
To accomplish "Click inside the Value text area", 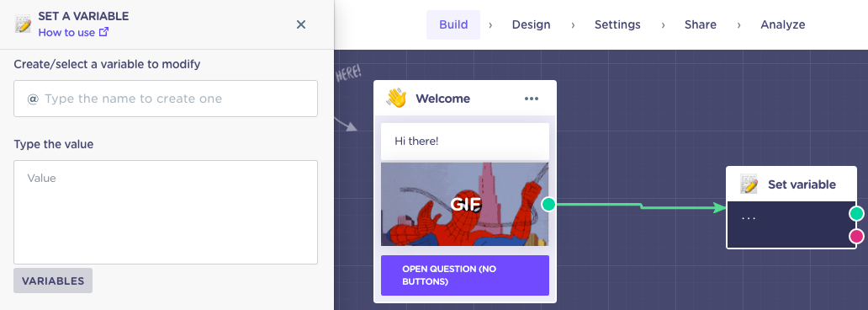I will click(x=166, y=212).
